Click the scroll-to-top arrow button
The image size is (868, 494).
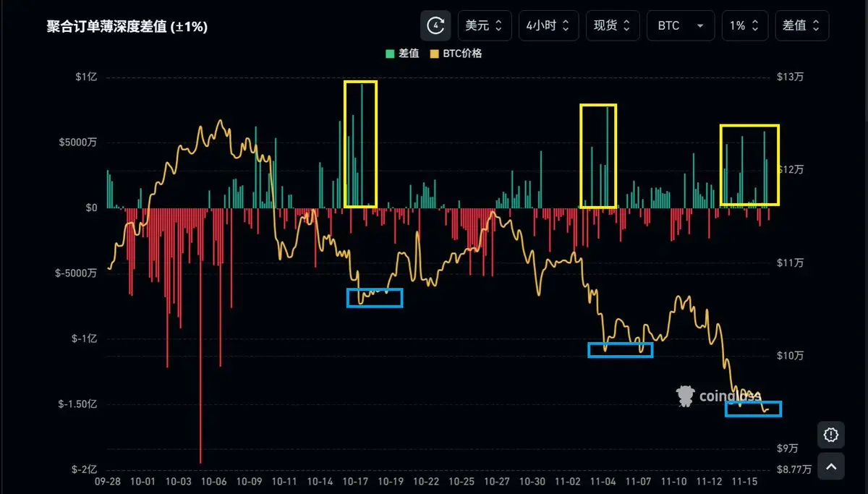point(831,467)
